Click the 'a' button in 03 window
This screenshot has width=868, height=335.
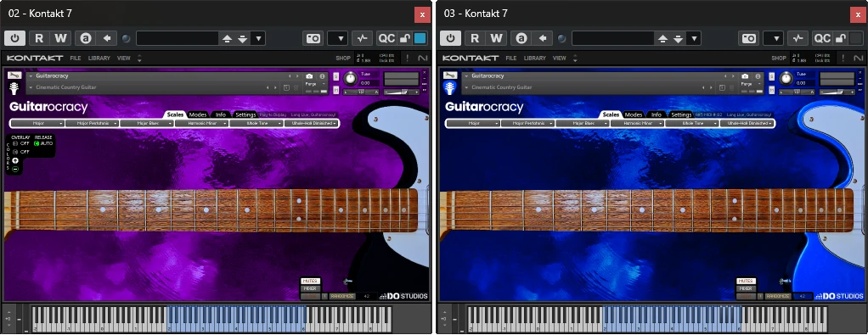[521, 38]
